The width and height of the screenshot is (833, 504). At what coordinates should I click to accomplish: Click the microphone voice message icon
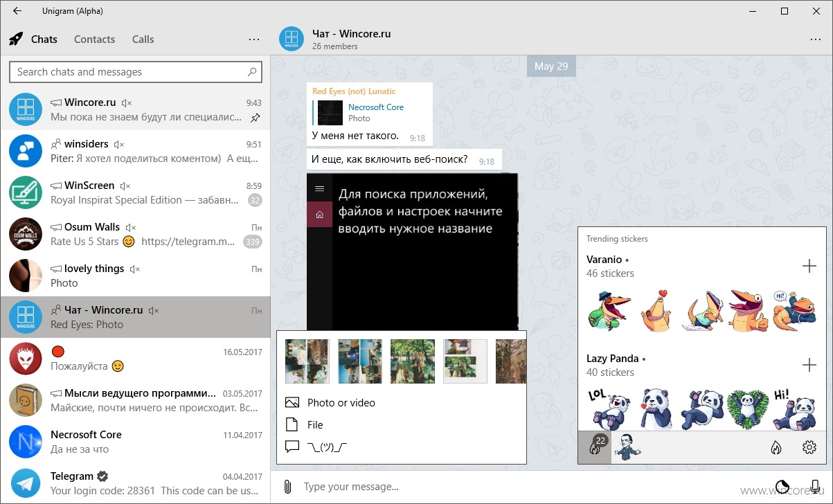815,487
